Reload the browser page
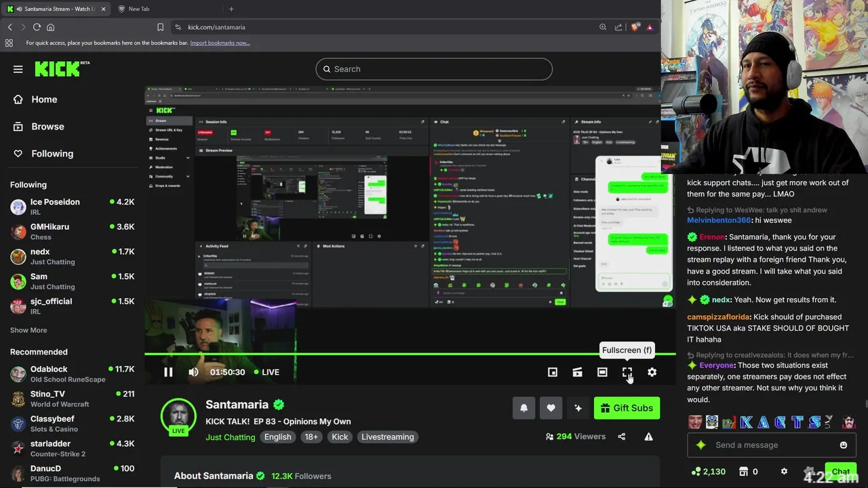This screenshot has width=868, height=488. point(37,27)
